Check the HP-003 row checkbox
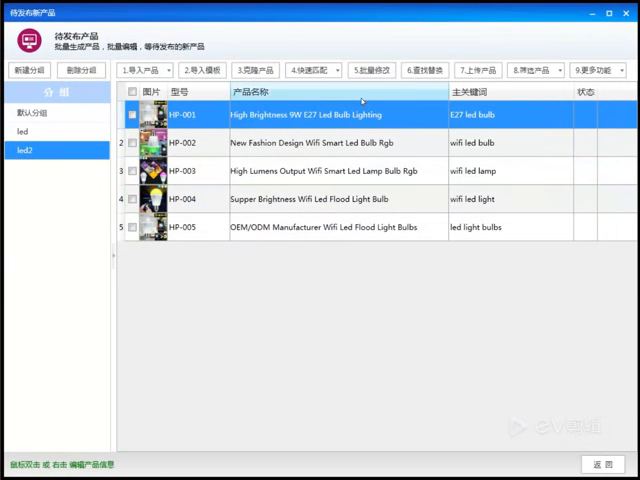 132,171
